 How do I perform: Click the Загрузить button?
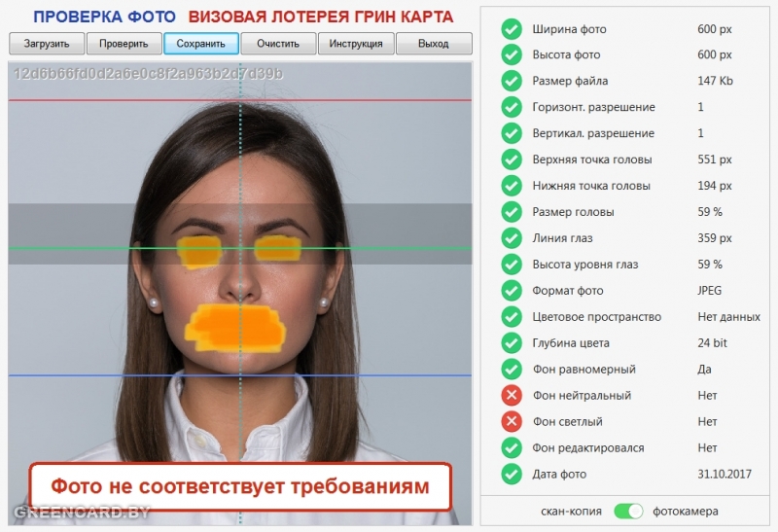47,44
